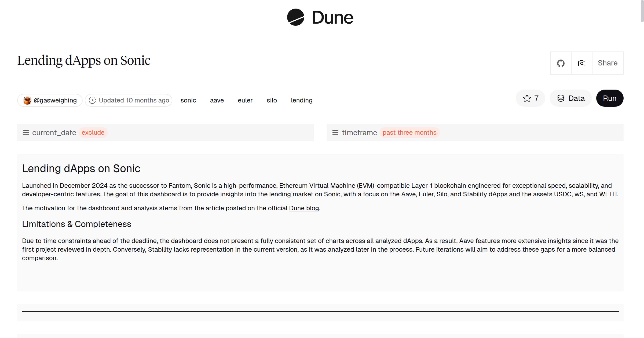The height and width of the screenshot is (338, 644).
Task: Click the Share button
Action: (608, 63)
